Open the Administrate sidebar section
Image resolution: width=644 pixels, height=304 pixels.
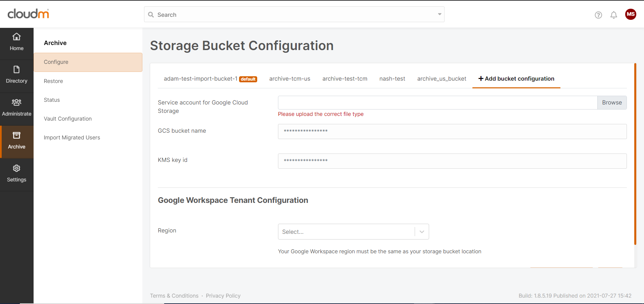(x=16, y=108)
